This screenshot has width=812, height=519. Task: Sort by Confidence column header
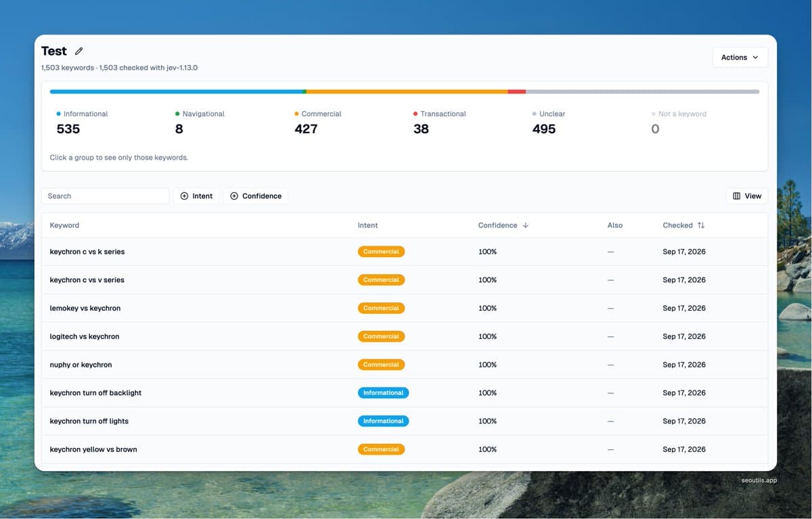click(x=503, y=225)
